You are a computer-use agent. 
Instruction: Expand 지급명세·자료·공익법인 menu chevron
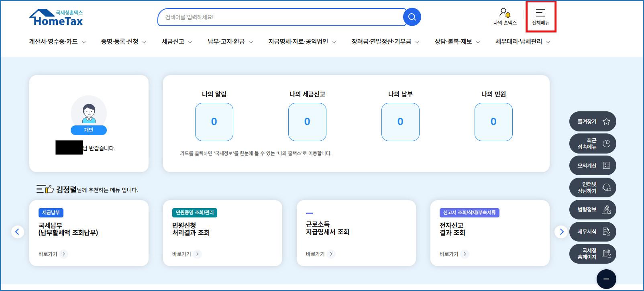coord(334,42)
